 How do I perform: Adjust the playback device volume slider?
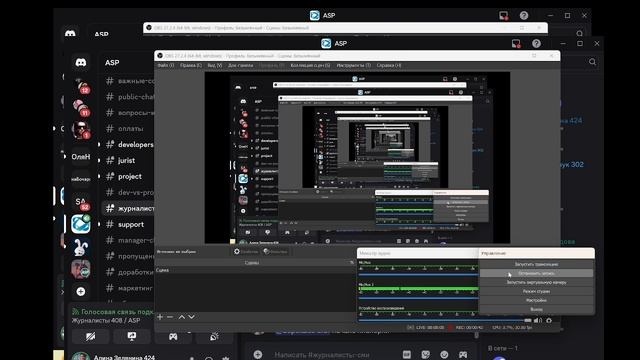(x=445, y=320)
